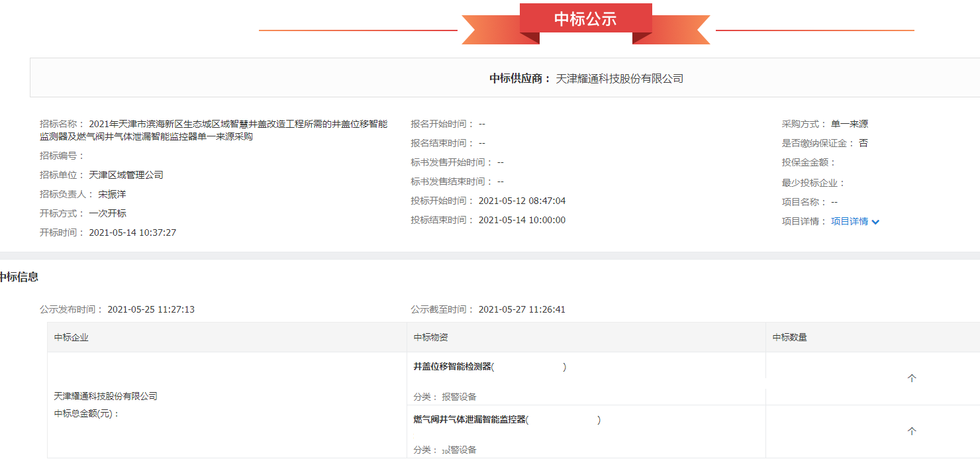Select winning company 天津耀通科技股份有限公司 in table

(105, 396)
